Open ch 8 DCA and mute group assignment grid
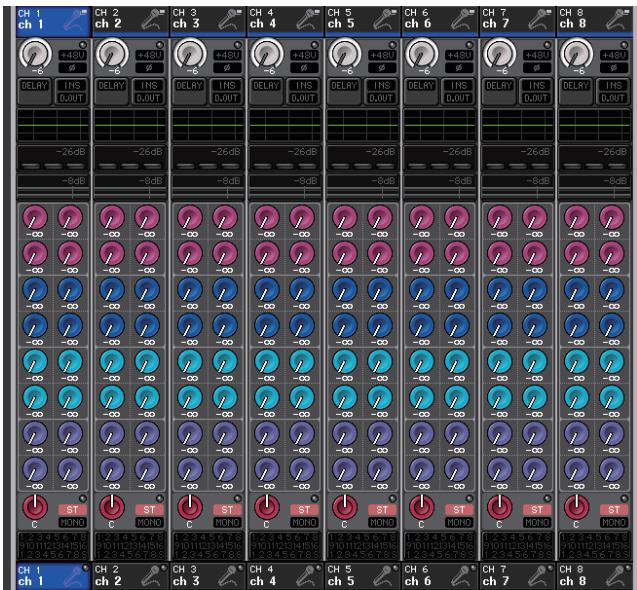This screenshot has width=637, height=590. point(594,546)
